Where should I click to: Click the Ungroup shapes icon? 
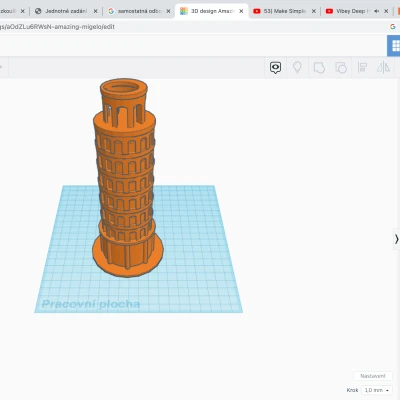coord(341,68)
